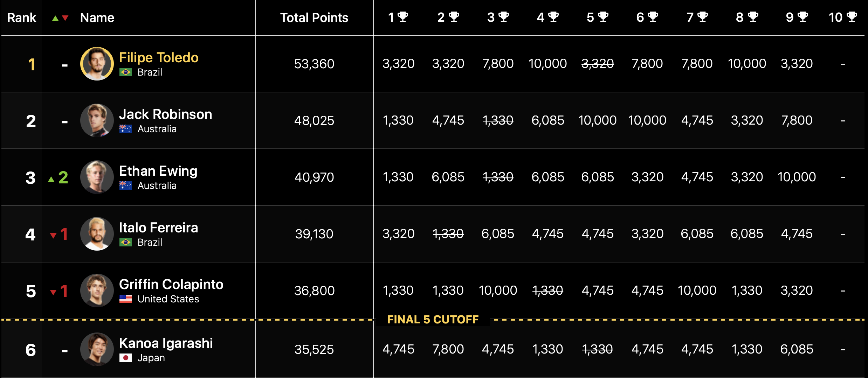868x378 pixels.
Task: Click the Rank column header
Action: coord(22,17)
